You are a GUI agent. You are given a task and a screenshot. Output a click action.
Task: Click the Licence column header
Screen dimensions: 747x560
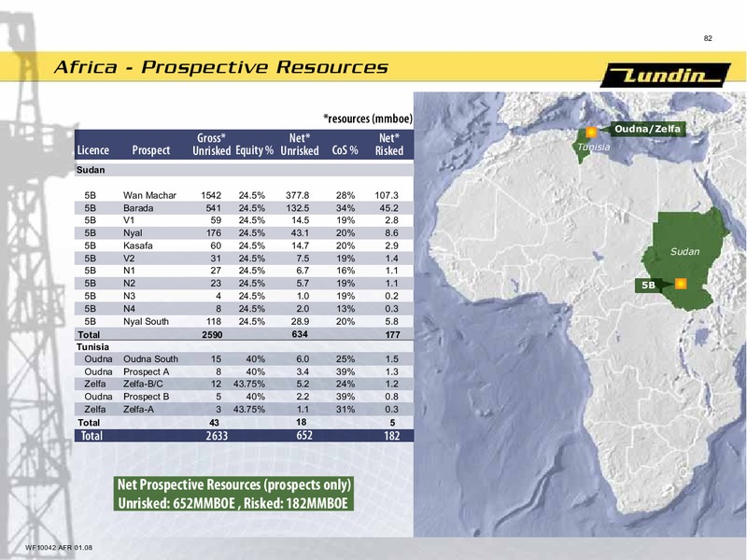(92, 150)
